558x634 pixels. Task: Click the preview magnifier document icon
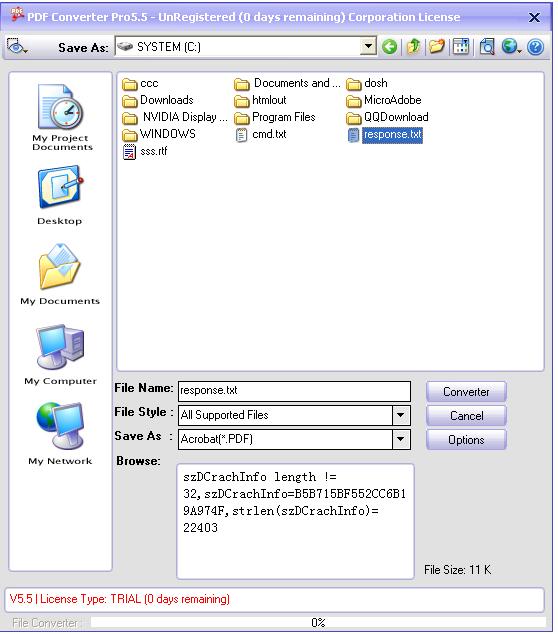click(x=487, y=47)
